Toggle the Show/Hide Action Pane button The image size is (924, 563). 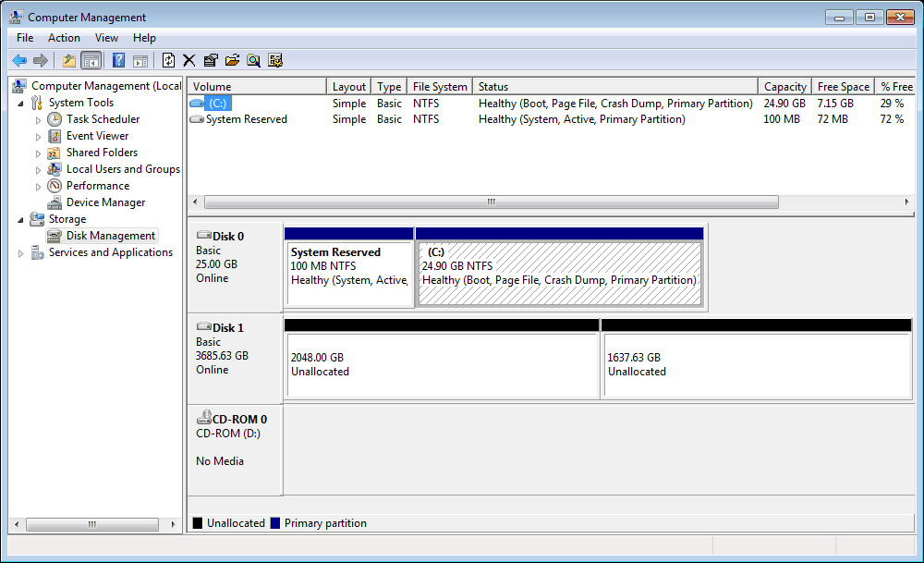pyautogui.click(x=140, y=61)
